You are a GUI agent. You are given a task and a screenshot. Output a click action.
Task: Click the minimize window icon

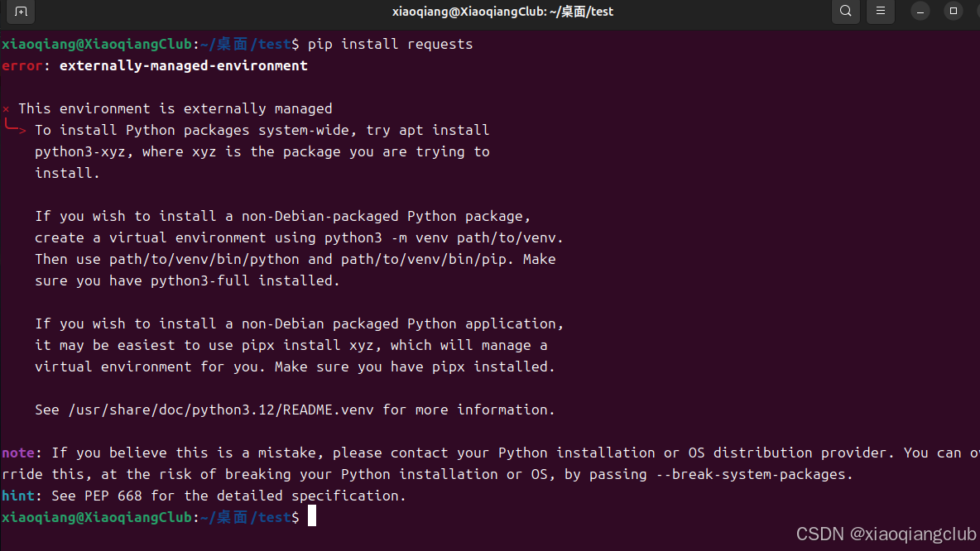[x=920, y=12]
